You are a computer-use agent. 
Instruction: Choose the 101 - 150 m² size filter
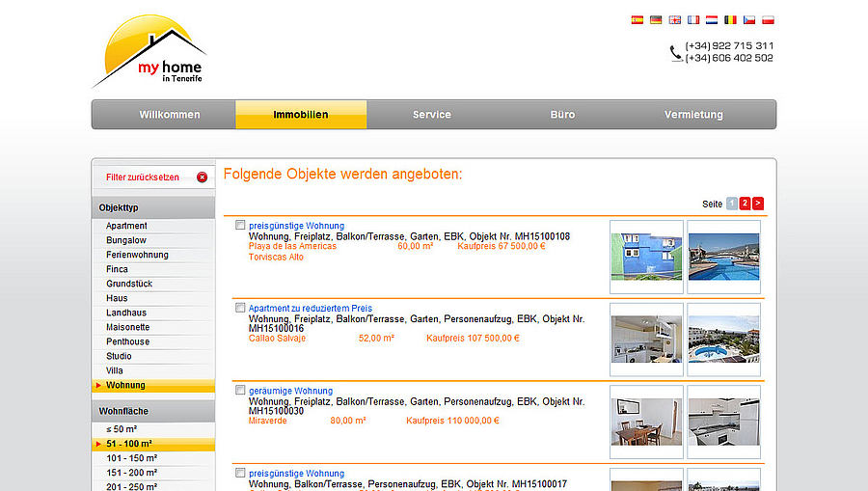coord(131,458)
